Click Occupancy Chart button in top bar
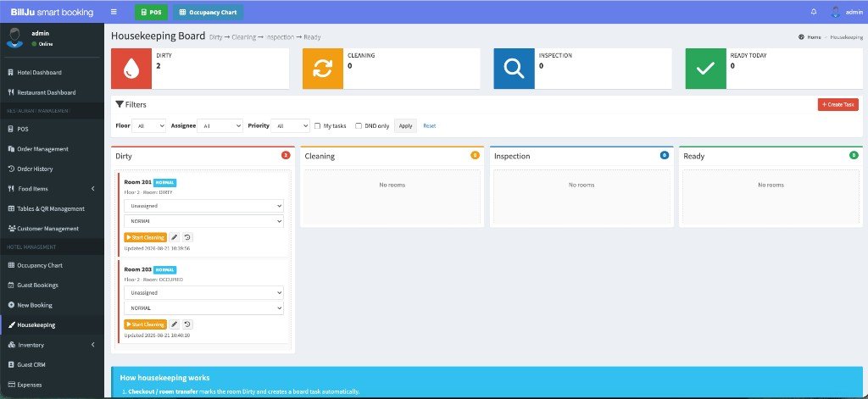 208,12
